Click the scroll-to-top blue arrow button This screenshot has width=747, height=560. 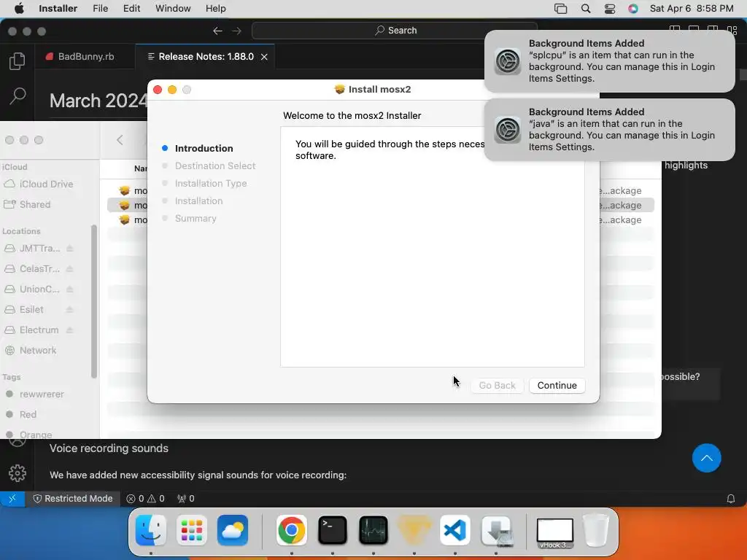(706, 458)
